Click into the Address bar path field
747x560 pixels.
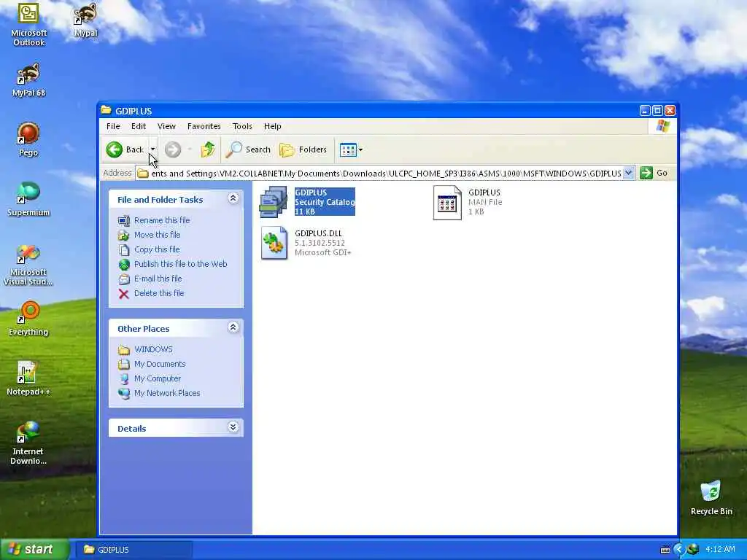[x=379, y=174]
